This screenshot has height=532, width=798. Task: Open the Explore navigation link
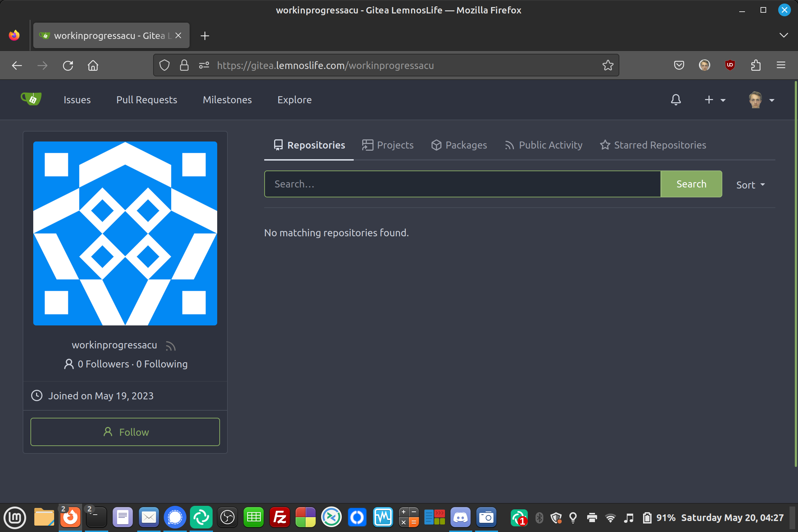[294, 100]
